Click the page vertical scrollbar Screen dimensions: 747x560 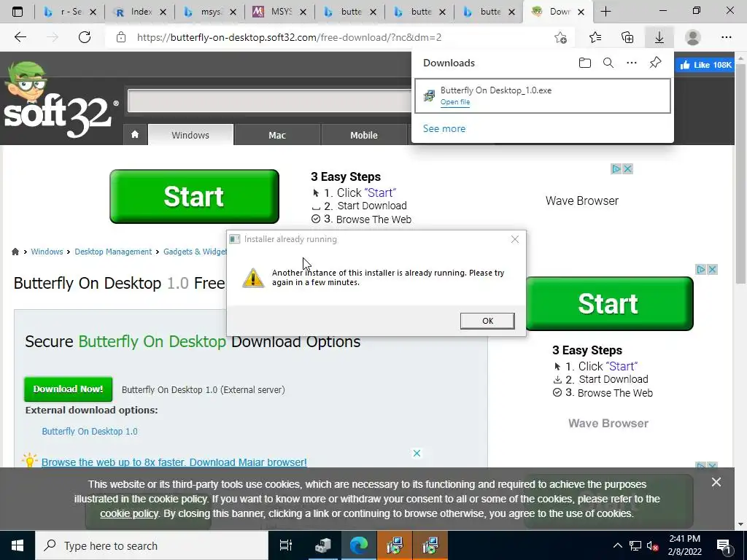[740, 174]
